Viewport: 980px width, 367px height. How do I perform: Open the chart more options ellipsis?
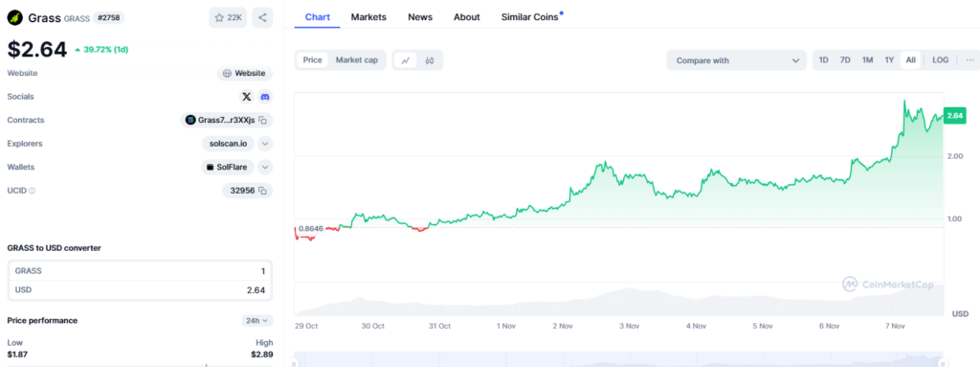click(x=969, y=60)
